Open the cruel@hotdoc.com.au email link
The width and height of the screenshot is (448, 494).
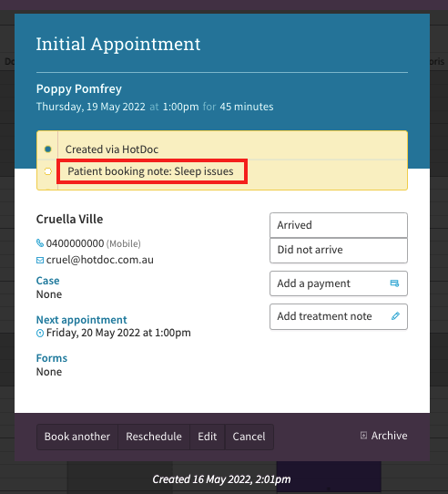(x=100, y=260)
